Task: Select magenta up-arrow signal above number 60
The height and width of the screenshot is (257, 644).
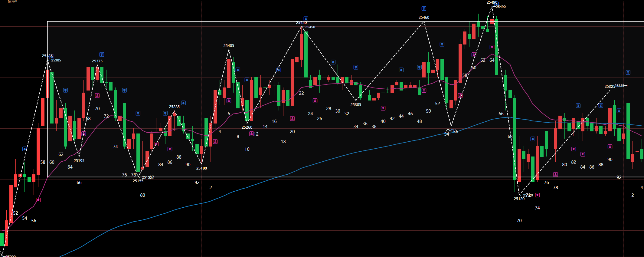Action: (474, 55)
